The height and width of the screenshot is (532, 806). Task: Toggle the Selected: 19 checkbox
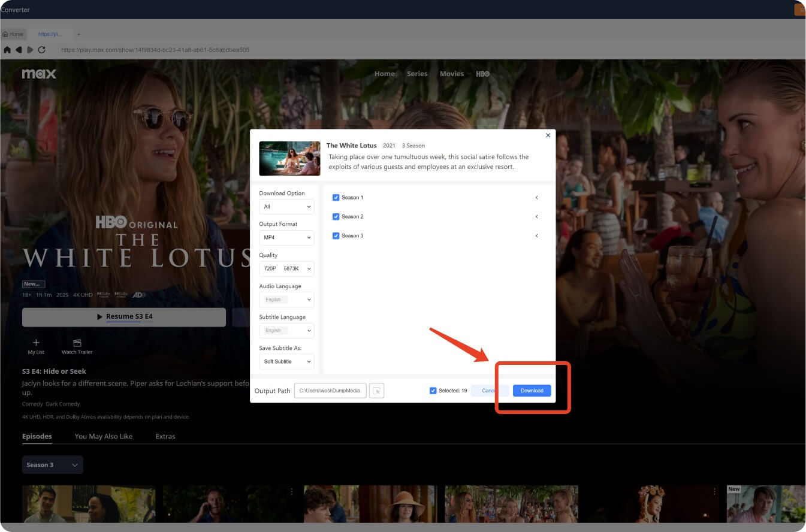tap(433, 391)
